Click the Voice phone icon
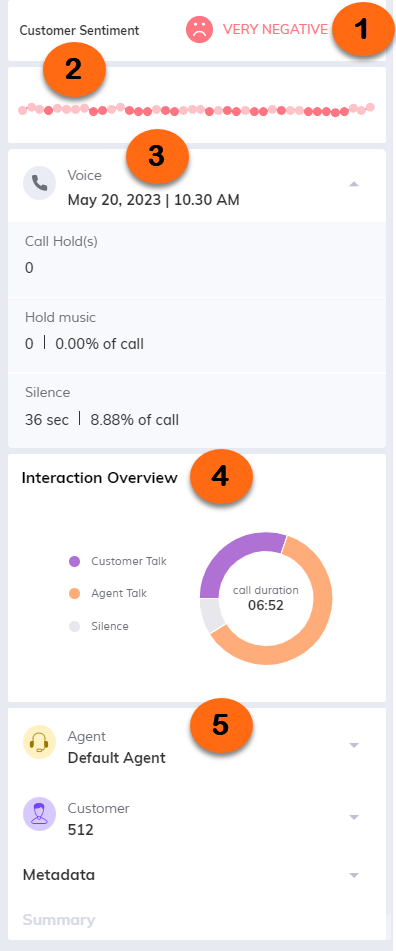Screen dimensions: 396x951 coord(39,183)
